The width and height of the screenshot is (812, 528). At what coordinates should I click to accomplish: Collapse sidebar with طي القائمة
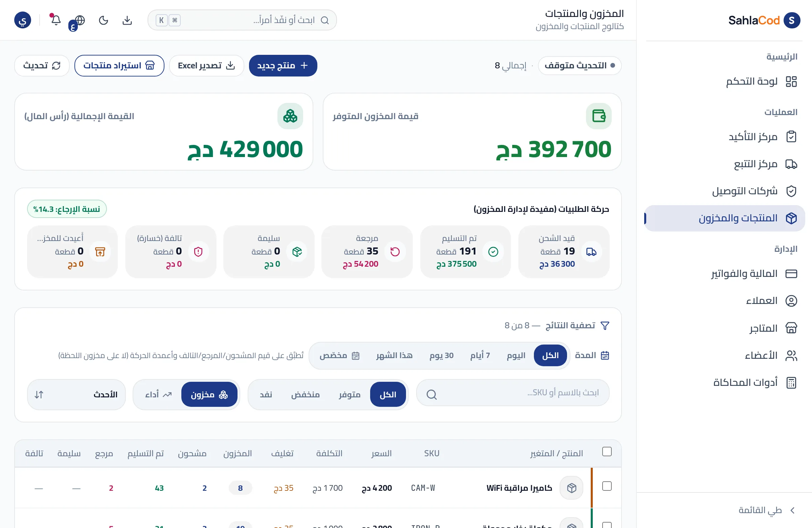(x=767, y=510)
